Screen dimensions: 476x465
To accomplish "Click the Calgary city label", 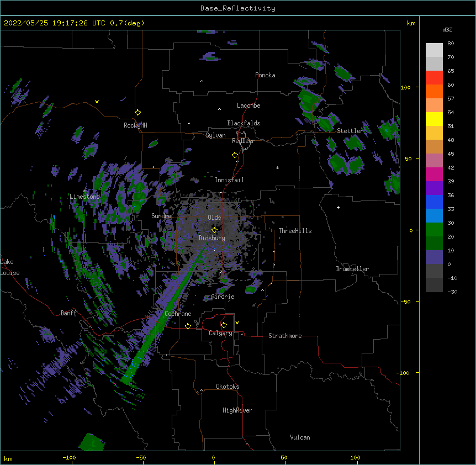I will pyautogui.click(x=220, y=333).
